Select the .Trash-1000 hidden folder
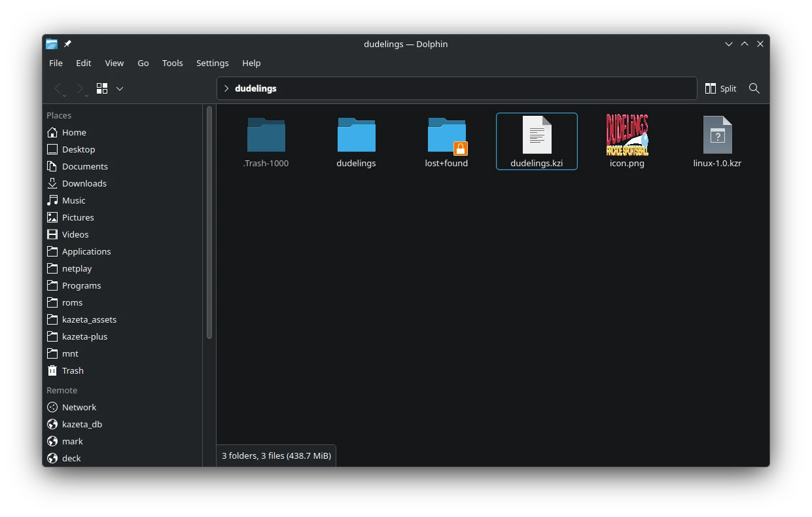812x517 pixels. (x=266, y=135)
